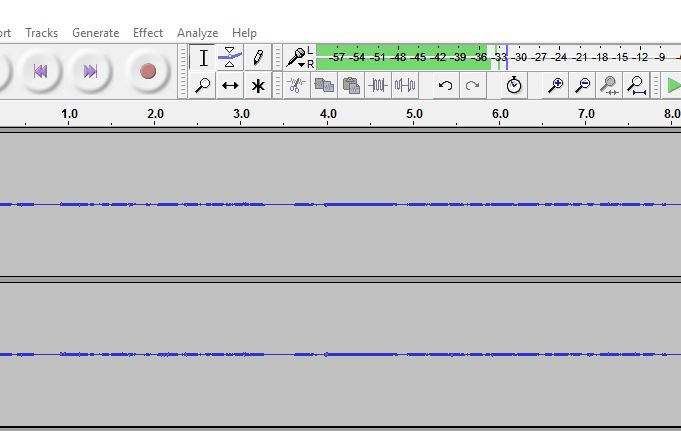Screen dimensions: 681x431
Task: Select the Zoom magnifier tool
Action: (x=202, y=85)
